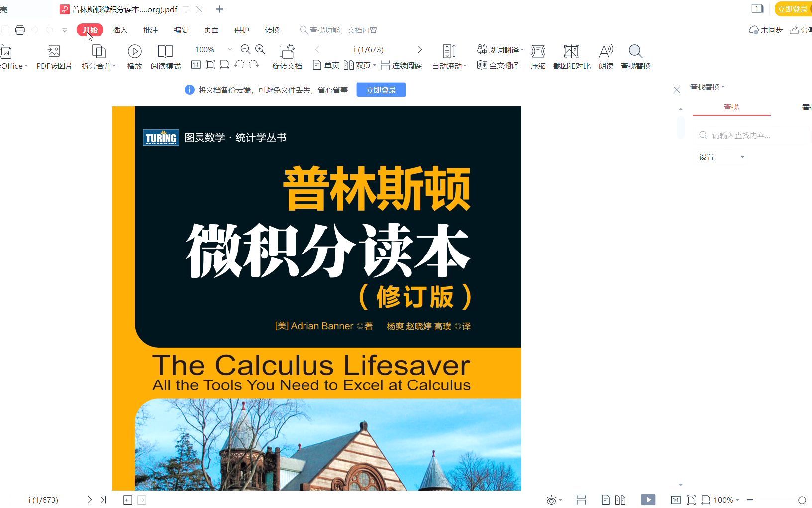Screen dimensions: 812x508
Task: Click the 全文翻译 tool
Action: (498, 65)
